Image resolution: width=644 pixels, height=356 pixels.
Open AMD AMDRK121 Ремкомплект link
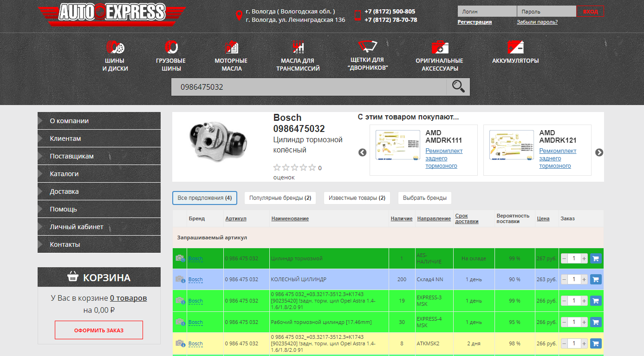(558, 158)
